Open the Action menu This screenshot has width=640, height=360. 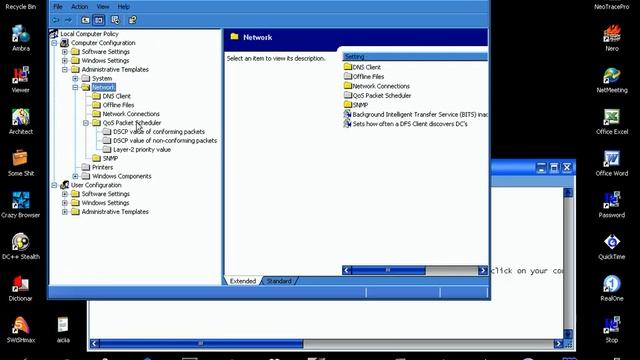80,7
